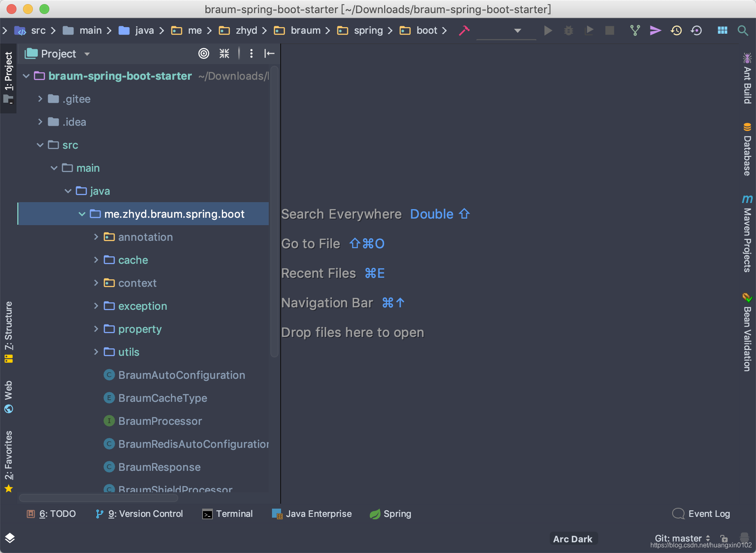Select the BraumRedisAutoConfiguration class
756x553 pixels.
tap(186, 444)
